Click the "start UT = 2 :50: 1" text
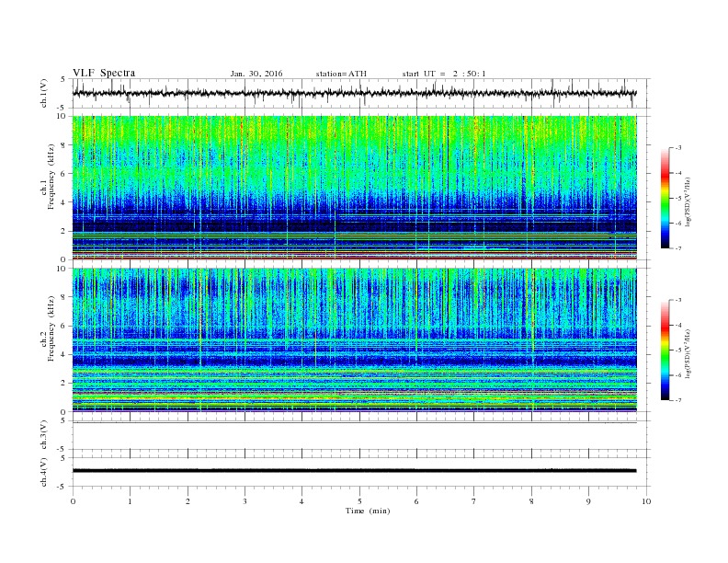 pos(444,74)
